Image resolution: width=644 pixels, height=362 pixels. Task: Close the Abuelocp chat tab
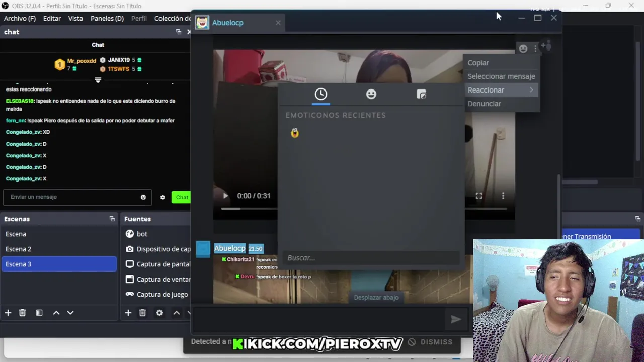[278, 23]
